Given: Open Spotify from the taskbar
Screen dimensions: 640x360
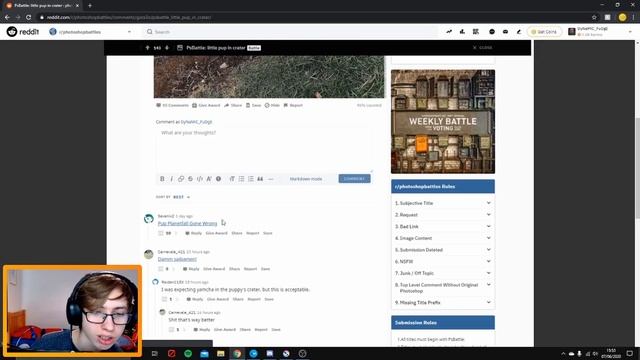Looking at the screenshot, I should coord(188,353).
